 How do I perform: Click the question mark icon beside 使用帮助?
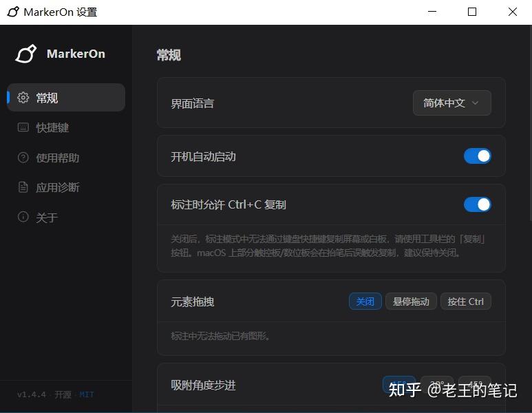[23, 158]
